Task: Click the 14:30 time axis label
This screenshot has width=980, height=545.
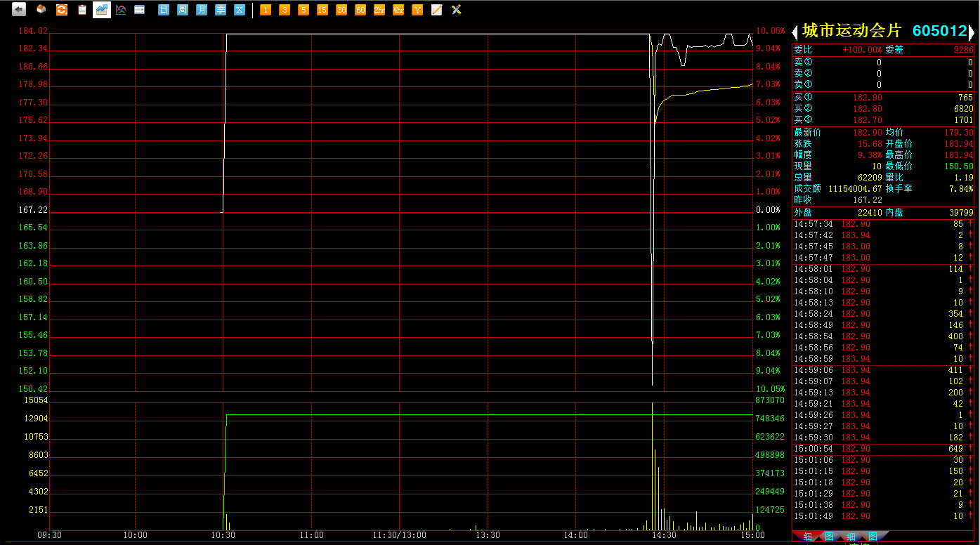Action: (664, 535)
